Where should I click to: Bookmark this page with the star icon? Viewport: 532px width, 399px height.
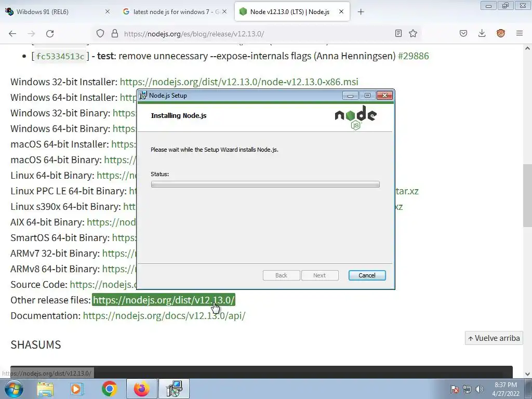413,33
